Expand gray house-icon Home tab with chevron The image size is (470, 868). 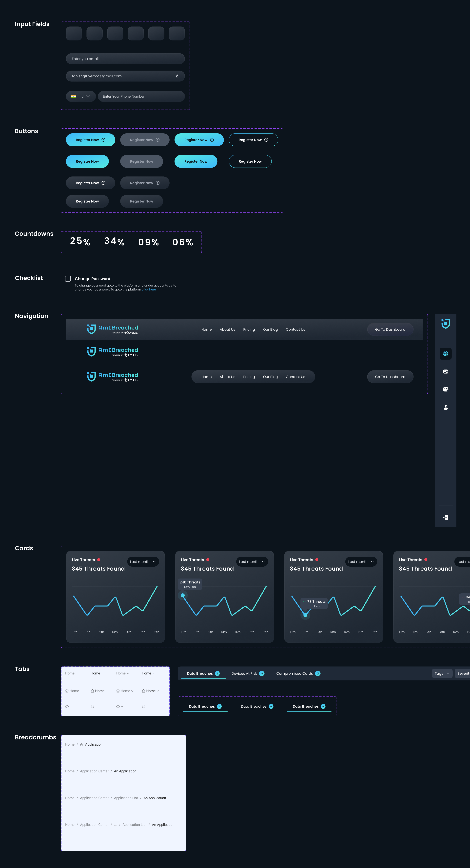tap(125, 691)
